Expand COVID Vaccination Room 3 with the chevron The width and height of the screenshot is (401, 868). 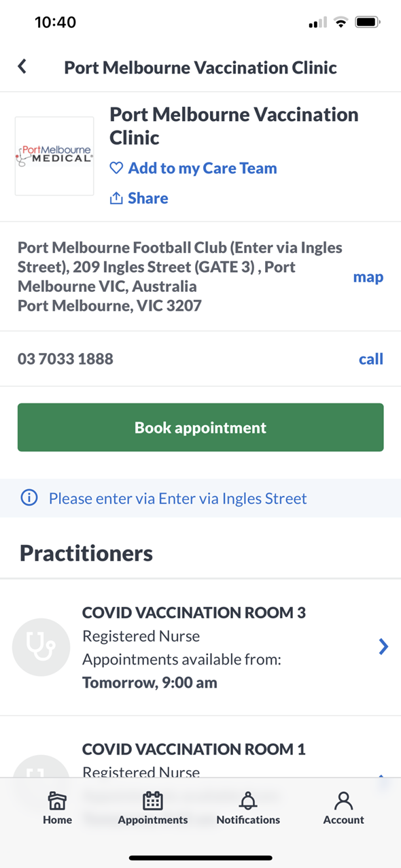(x=383, y=646)
